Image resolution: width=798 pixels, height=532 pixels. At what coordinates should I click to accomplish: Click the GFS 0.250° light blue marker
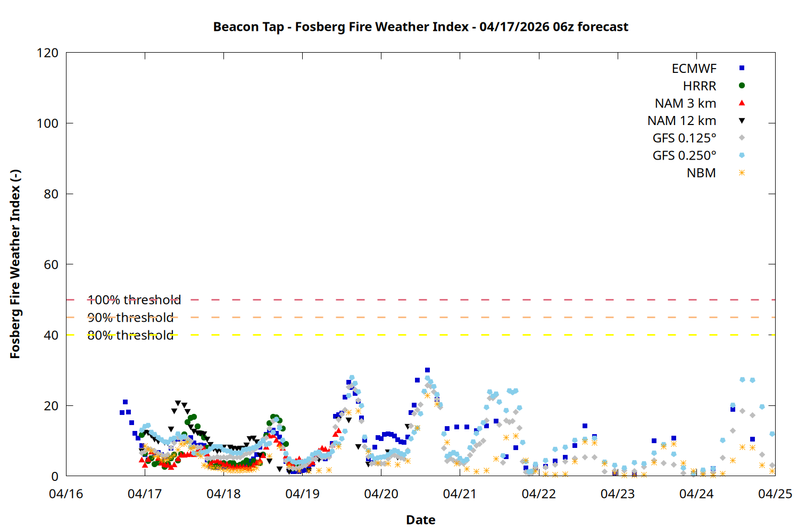click(x=742, y=155)
